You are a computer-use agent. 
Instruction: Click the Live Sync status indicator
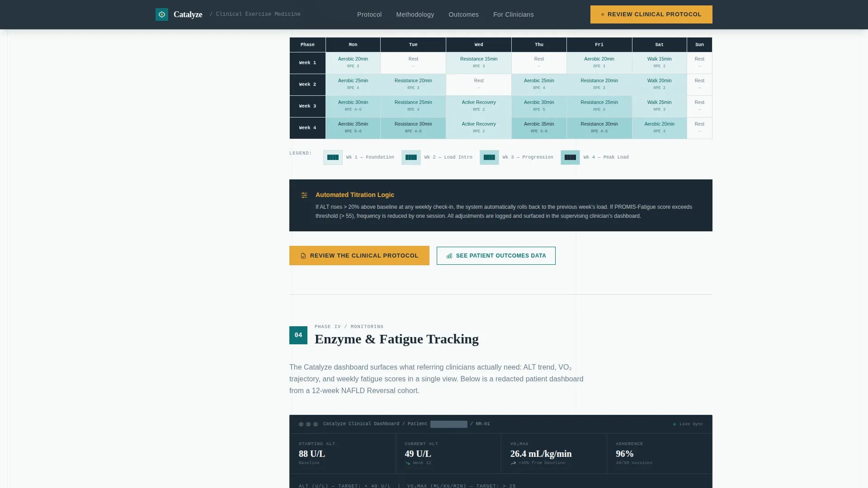click(688, 424)
